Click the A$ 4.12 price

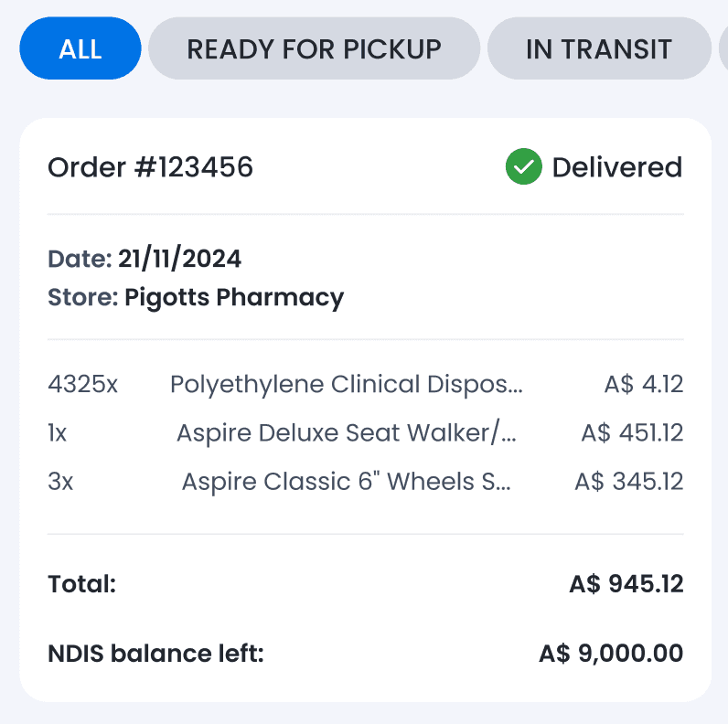(644, 384)
